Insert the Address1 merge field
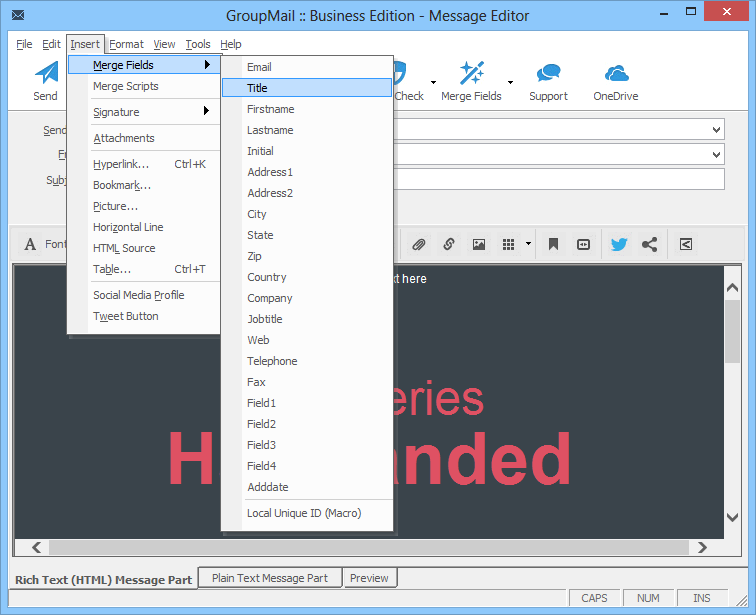Viewport: 756px width, 615px height. coord(307,172)
